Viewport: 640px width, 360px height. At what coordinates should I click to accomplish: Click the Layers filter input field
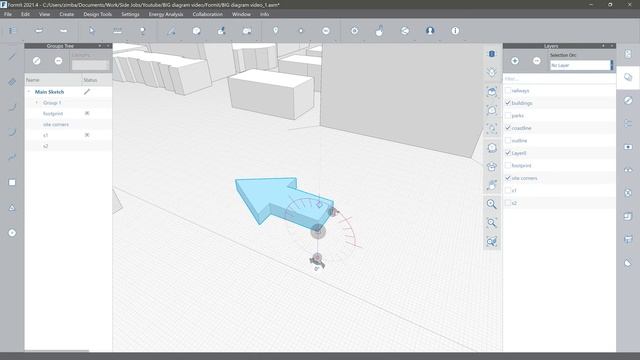(x=559, y=78)
